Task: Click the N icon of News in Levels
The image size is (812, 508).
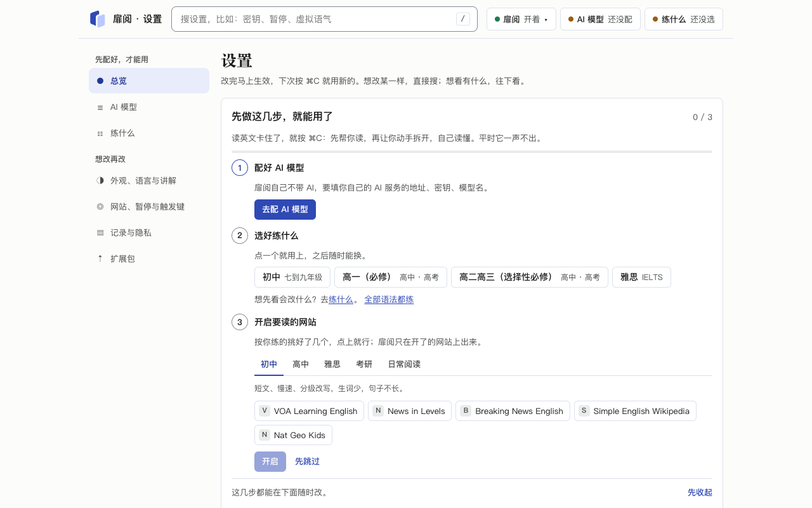Action: point(378,411)
